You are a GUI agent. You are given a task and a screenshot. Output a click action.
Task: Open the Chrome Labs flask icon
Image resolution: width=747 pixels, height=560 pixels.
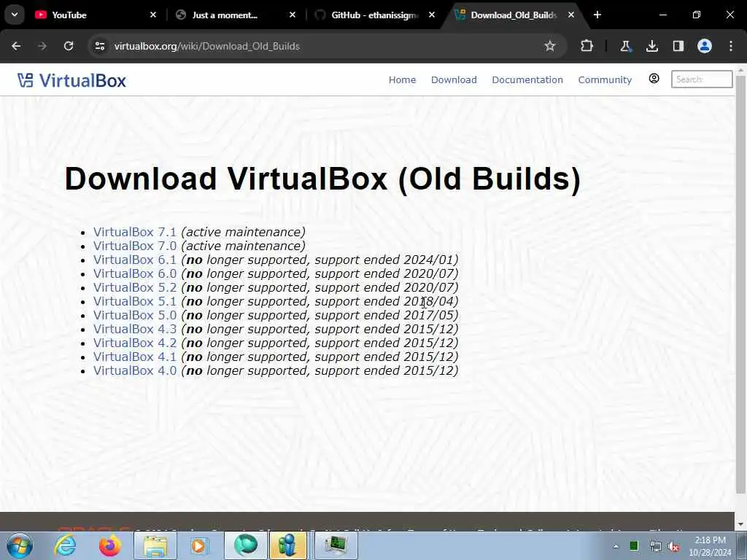tap(625, 46)
